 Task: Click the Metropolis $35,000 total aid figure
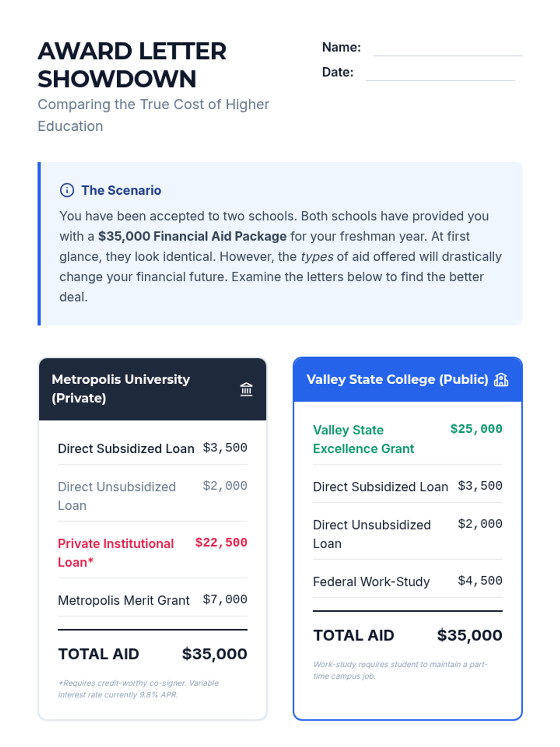click(214, 654)
